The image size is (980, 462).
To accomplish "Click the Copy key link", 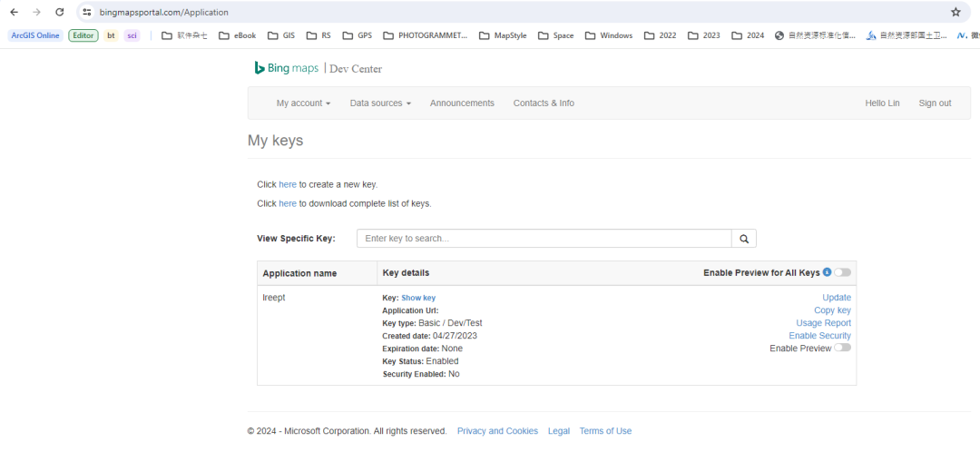I will point(832,310).
